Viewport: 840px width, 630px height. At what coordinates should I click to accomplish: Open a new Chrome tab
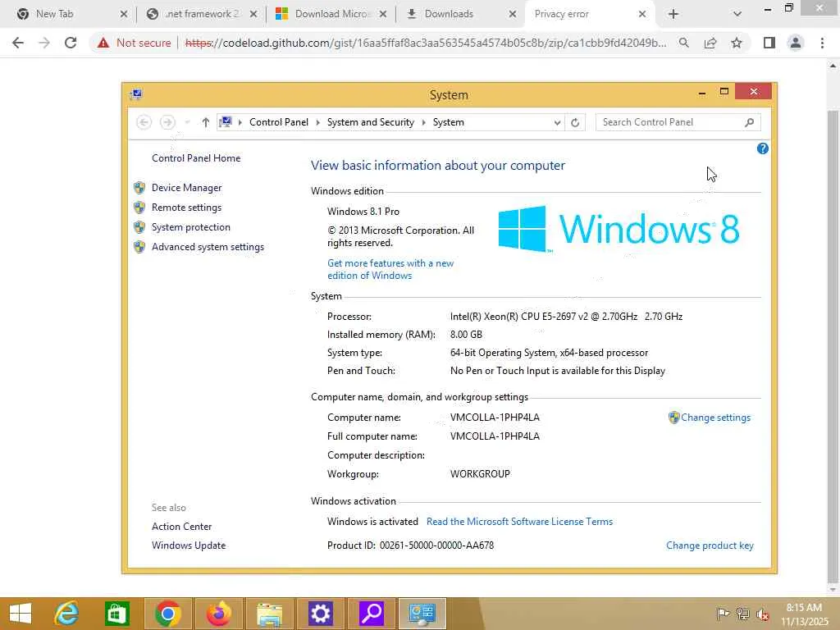673,14
